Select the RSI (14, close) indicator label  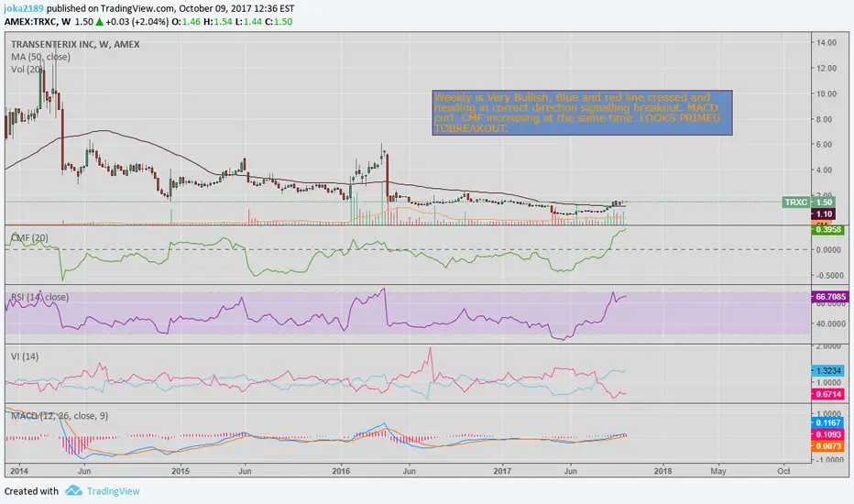tap(39, 297)
